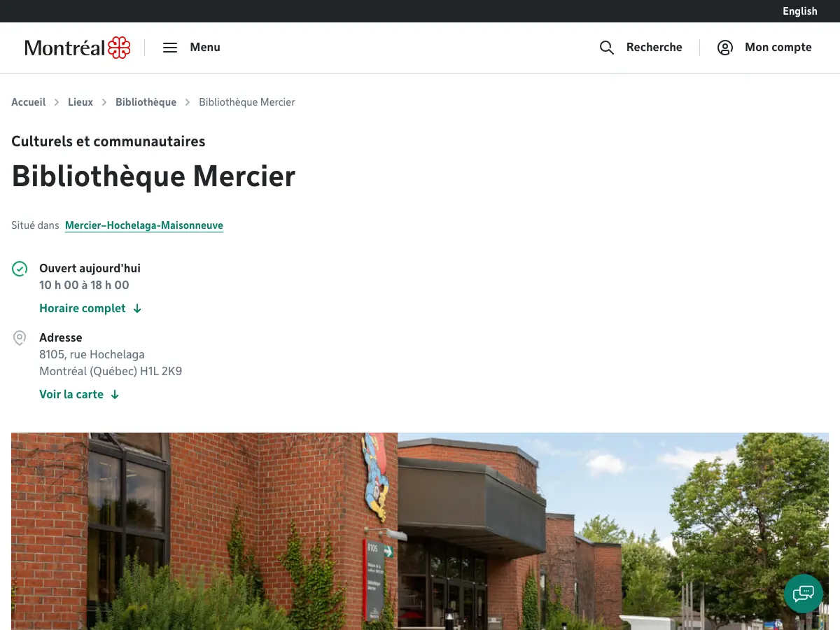Click the green open-status checkmark icon

(20, 269)
